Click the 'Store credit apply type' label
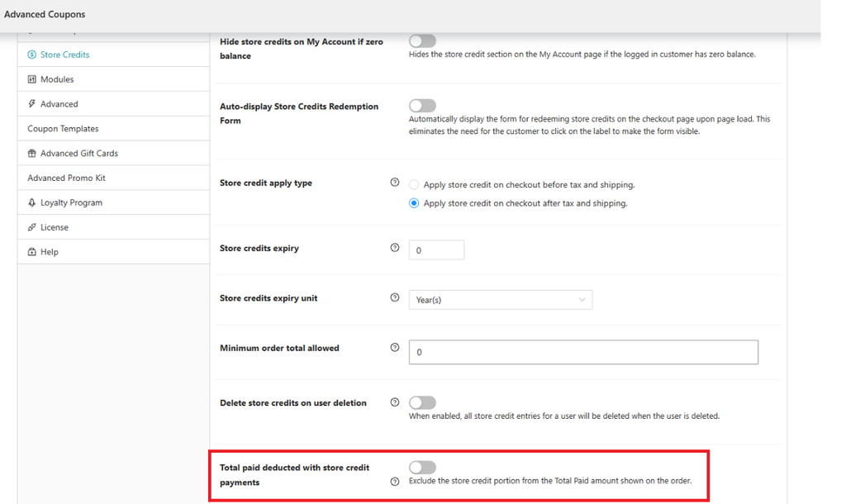 coord(266,183)
